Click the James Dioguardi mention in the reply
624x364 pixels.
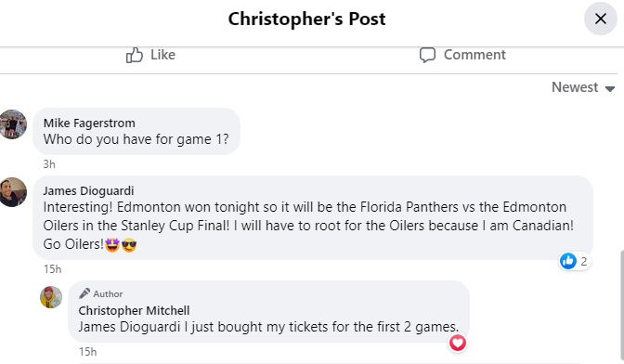(129, 327)
